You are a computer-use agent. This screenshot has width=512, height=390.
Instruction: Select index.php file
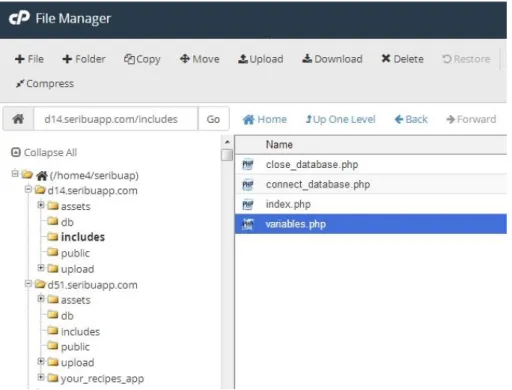coord(371,204)
